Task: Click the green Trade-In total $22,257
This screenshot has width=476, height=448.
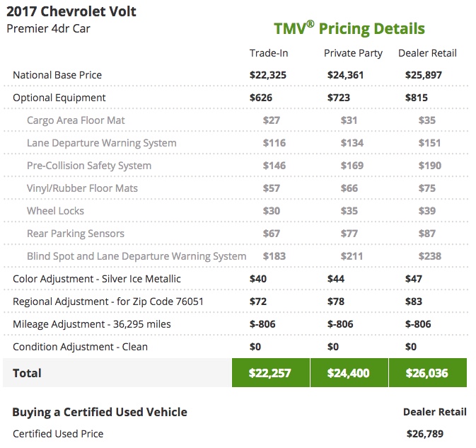Action: click(x=269, y=373)
